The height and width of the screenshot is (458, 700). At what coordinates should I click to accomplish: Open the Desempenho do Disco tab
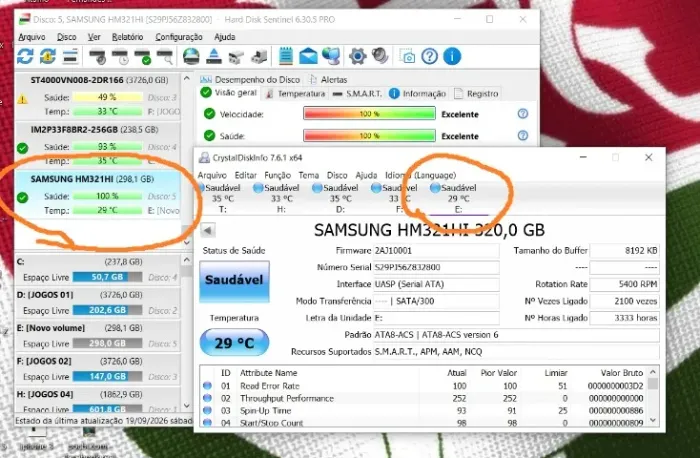pos(250,79)
